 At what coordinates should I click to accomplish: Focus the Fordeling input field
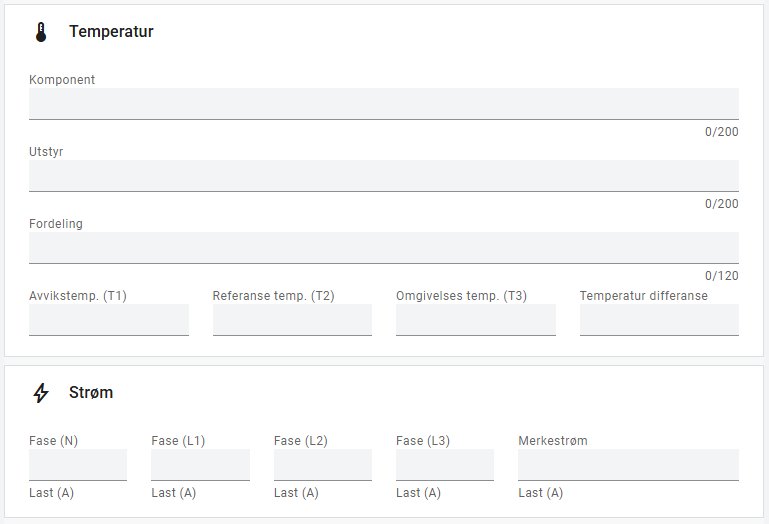pos(384,248)
